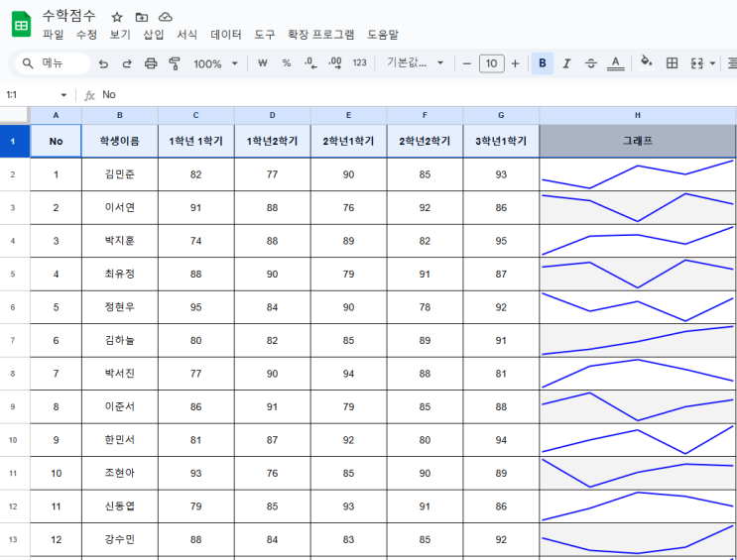Open the 확장 프로그램 menu
Viewport: 737px width, 560px height.
coord(321,35)
